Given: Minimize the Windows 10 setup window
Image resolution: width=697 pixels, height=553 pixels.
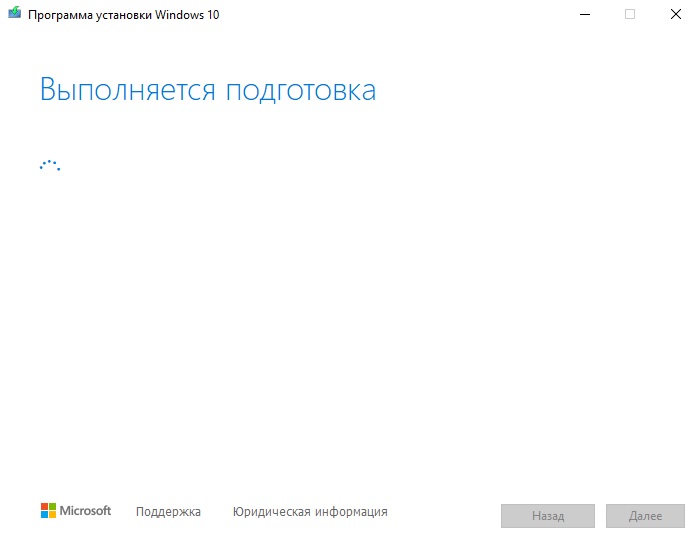Looking at the screenshot, I should click(585, 15).
